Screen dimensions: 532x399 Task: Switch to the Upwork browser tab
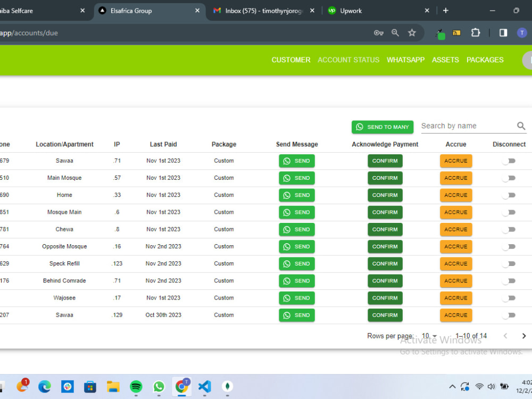pos(378,11)
